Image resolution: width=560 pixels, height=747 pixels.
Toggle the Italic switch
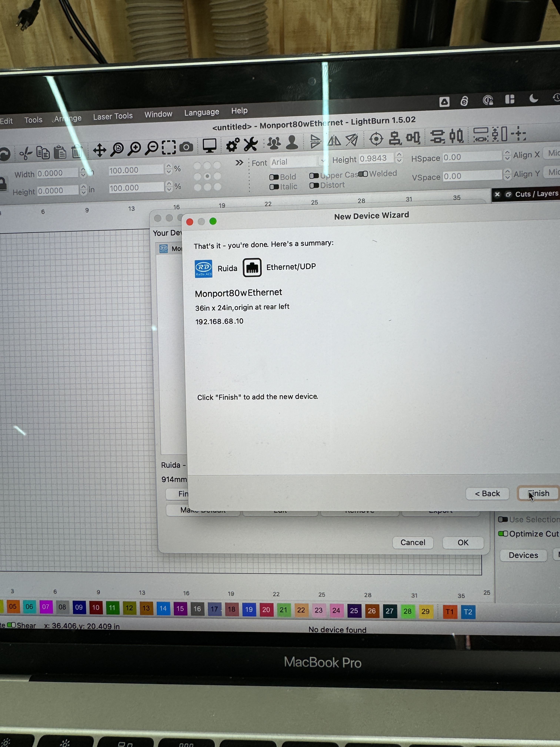pyautogui.click(x=274, y=187)
